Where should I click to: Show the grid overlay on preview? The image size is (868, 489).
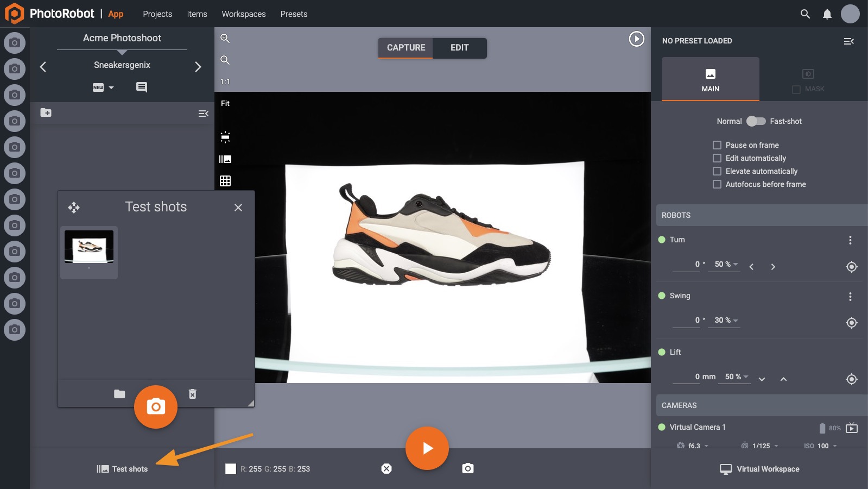pos(225,181)
